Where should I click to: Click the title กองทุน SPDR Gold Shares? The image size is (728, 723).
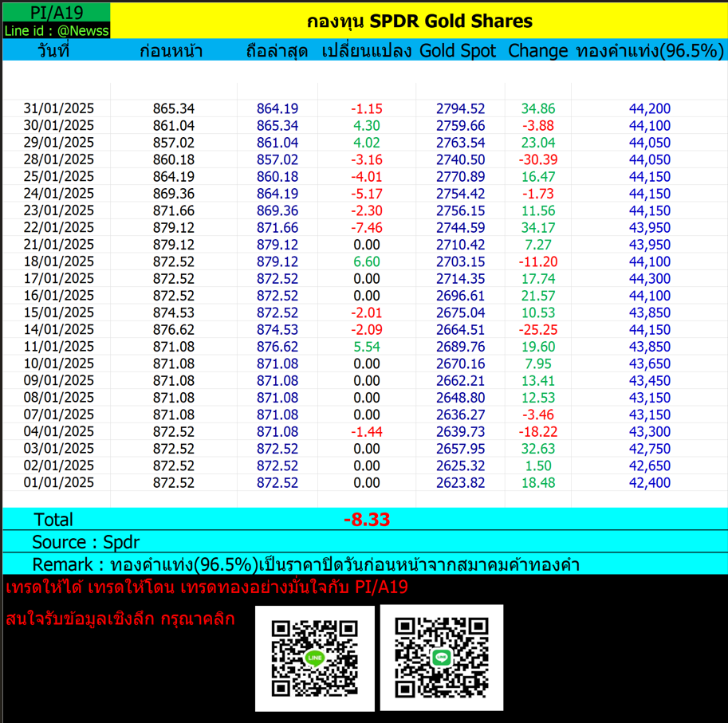pos(419,22)
